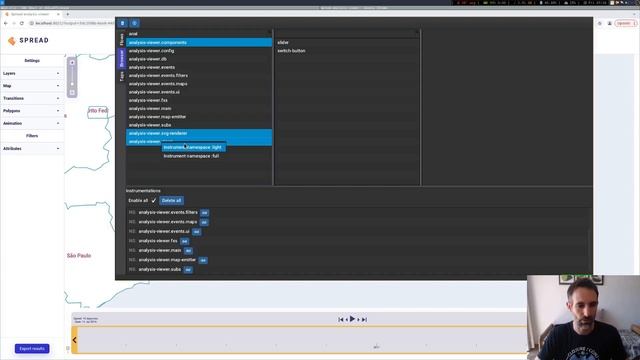Select the switch-button var in second column
Screen dimensions: 640x360
[347, 51]
